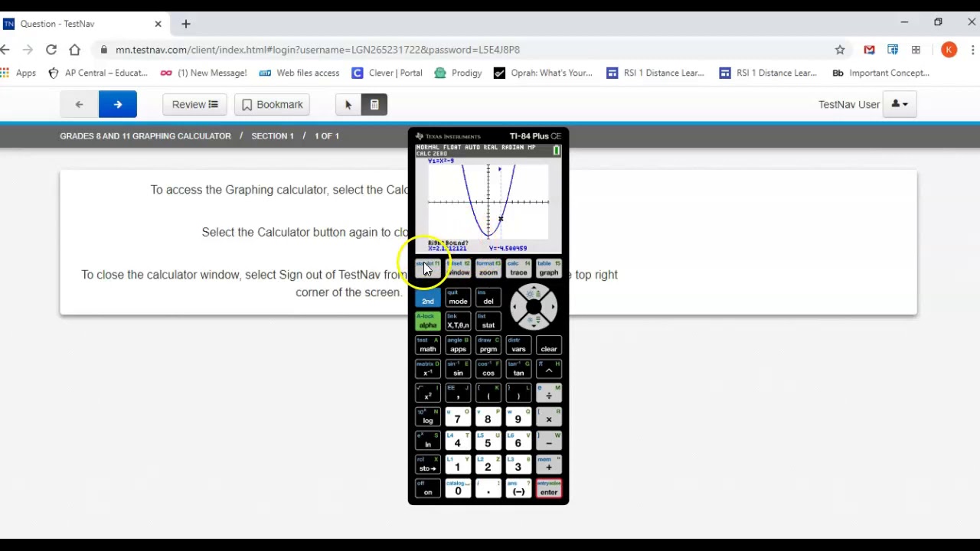Click the ln key
Screen dimensions: 980x551
(x=427, y=440)
